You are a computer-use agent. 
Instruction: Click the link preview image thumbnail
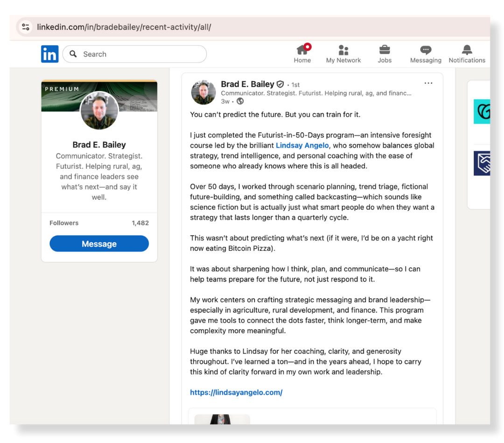(x=222, y=419)
